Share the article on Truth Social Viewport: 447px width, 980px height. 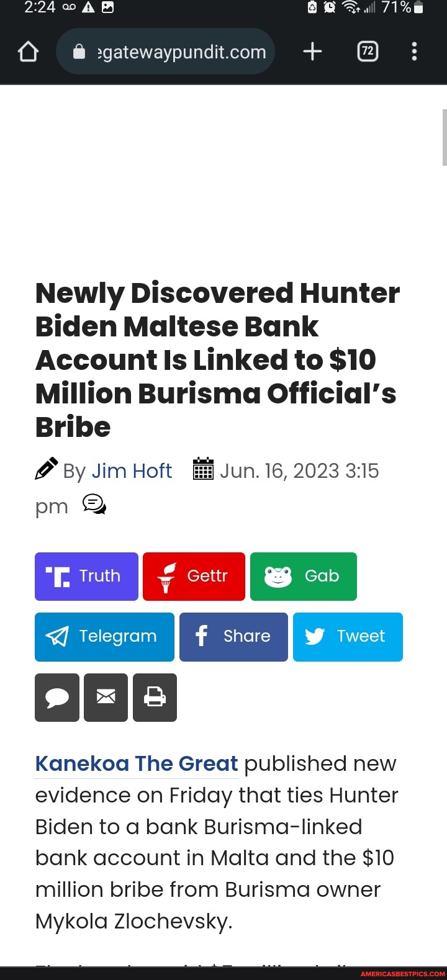(86, 576)
